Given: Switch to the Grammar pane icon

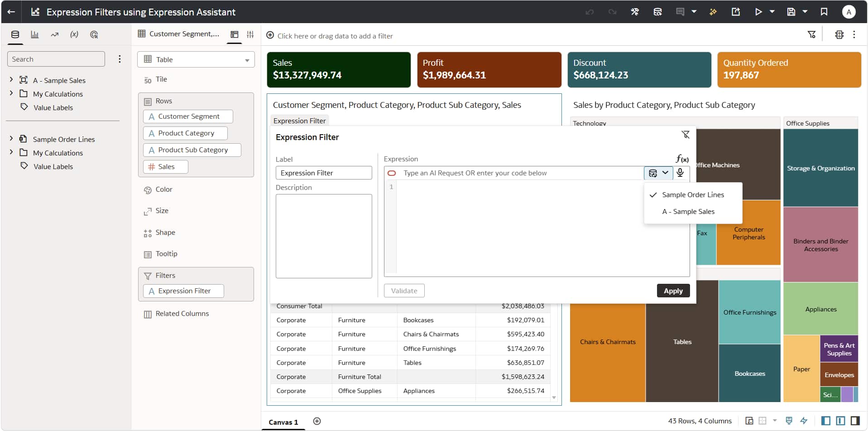Looking at the screenshot, I should pyautogui.click(x=234, y=34).
